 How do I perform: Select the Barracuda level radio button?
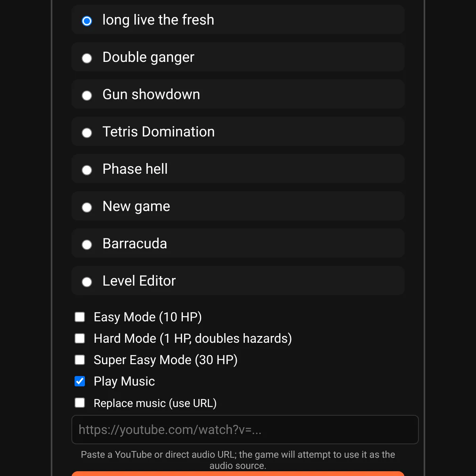coord(87,245)
